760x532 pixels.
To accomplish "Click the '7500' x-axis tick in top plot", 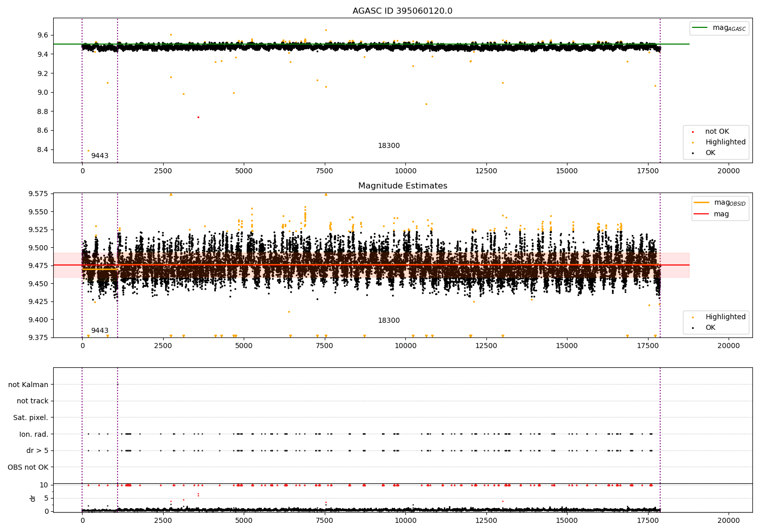I will tap(324, 171).
